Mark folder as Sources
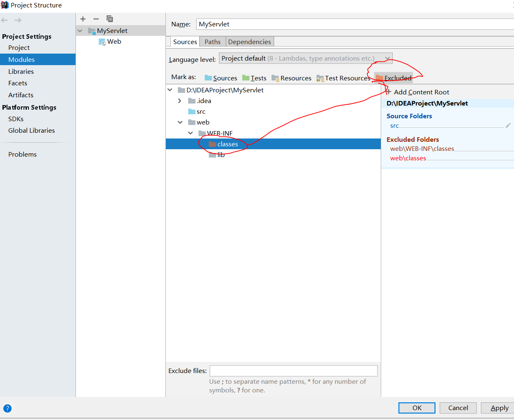Viewport: 514px width, 420px height. click(x=221, y=78)
